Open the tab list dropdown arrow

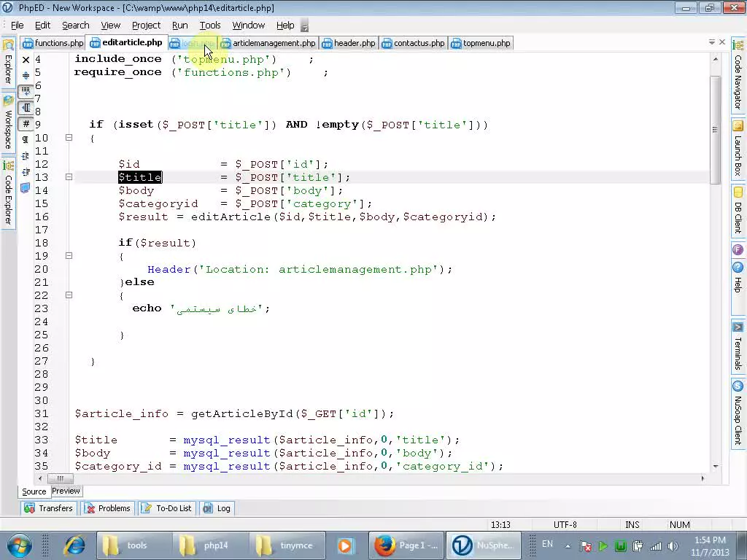point(711,42)
